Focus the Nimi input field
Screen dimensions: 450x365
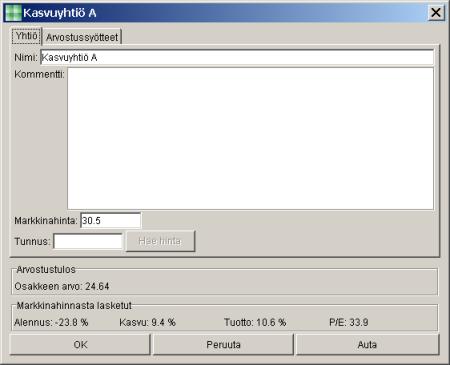point(237,57)
